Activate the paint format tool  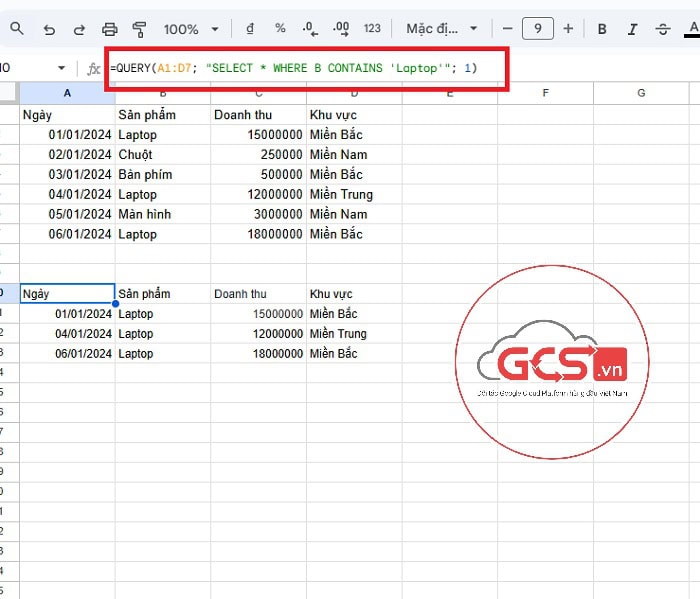(139, 29)
